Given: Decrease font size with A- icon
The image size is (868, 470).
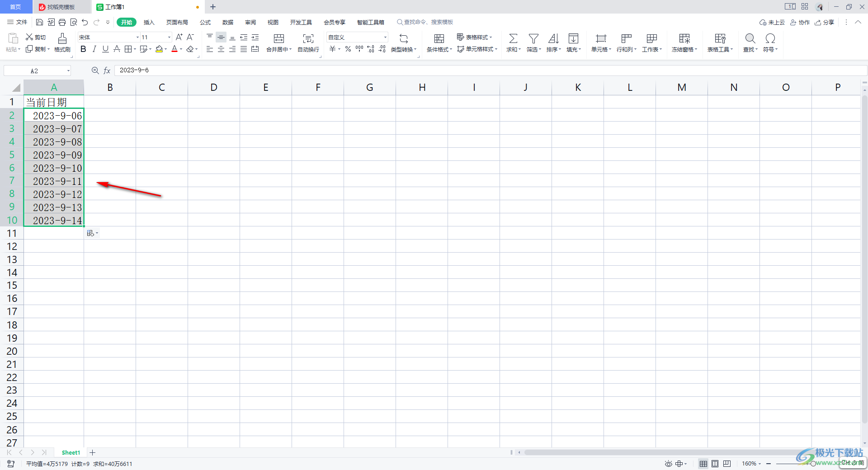Looking at the screenshot, I should tap(190, 37).
